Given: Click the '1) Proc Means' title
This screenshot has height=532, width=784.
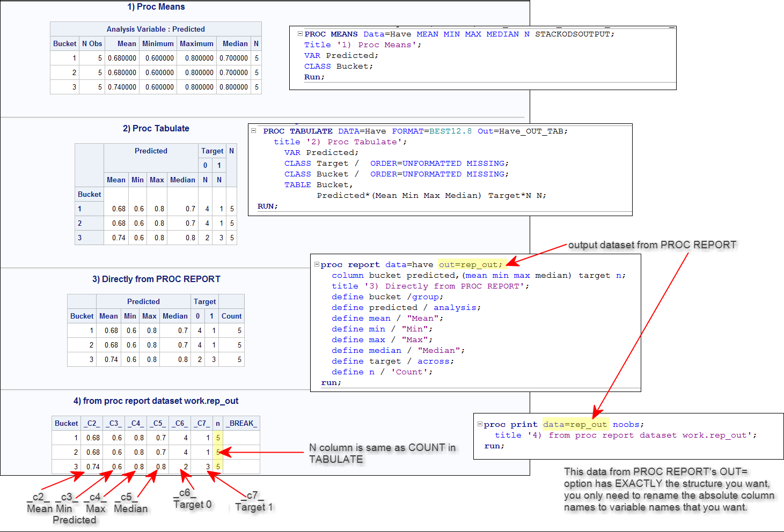Looking at the screenshot, I should click(x=156, y=6).
